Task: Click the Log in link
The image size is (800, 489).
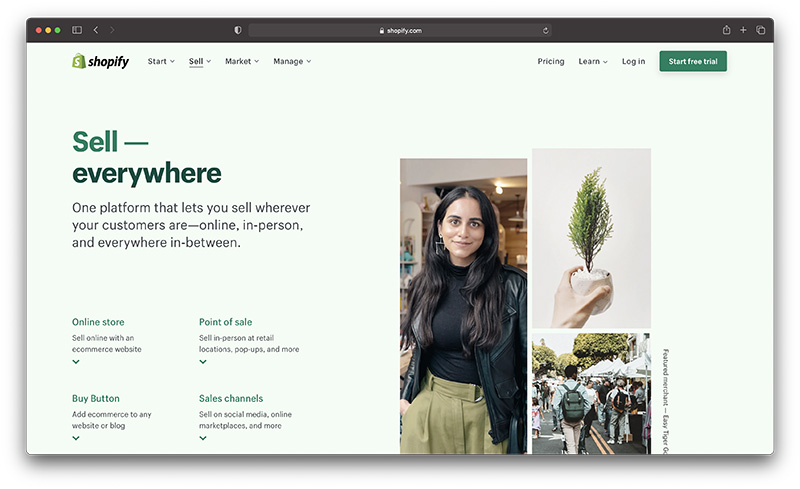Action: 633,61
